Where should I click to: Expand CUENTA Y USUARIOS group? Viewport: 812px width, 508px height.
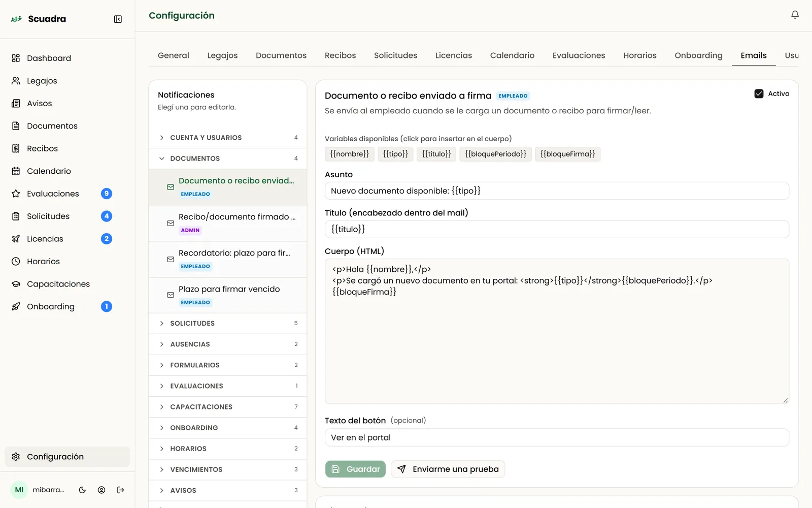point(228,138)
